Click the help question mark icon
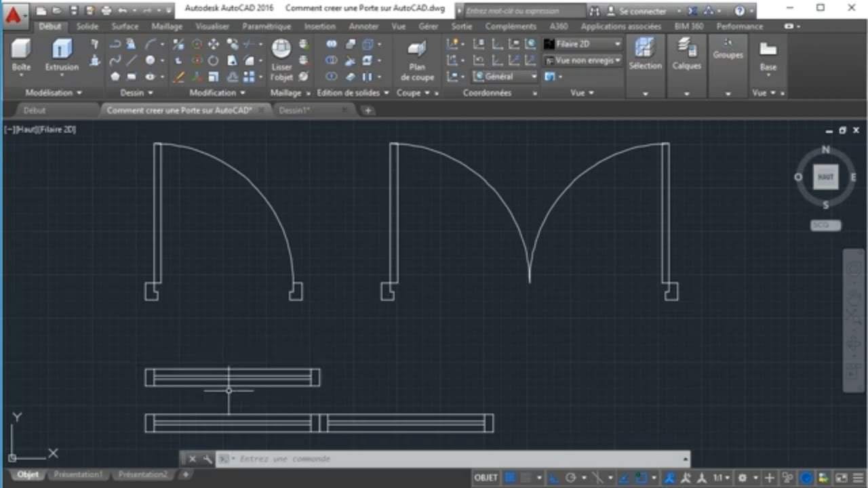This screenshot has width=868, height=488. click(x=739, y=11)
